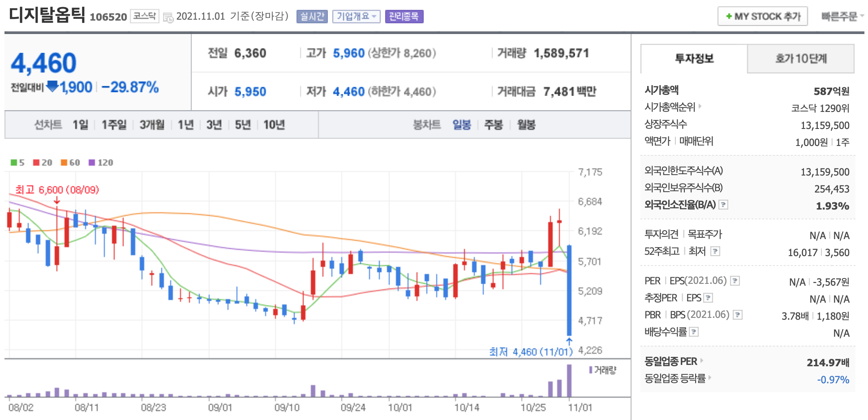868x420 pixels.
Task: Switch to the 호가10단계 tab
Action: [801, 59]
